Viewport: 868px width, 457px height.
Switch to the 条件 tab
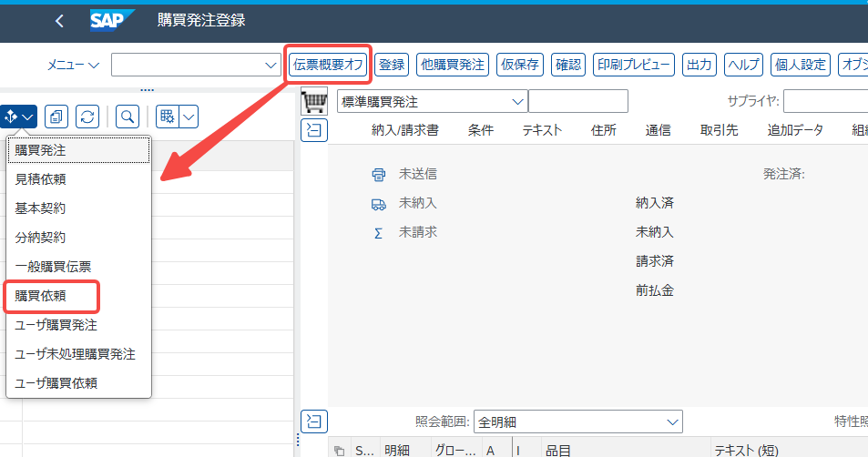pos(480,130)
